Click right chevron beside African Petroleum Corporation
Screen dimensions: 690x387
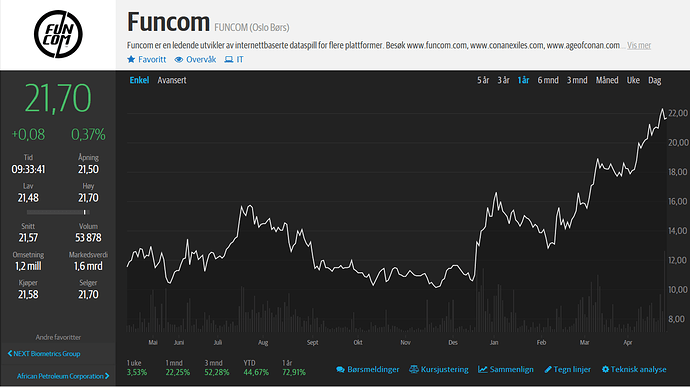107,376
